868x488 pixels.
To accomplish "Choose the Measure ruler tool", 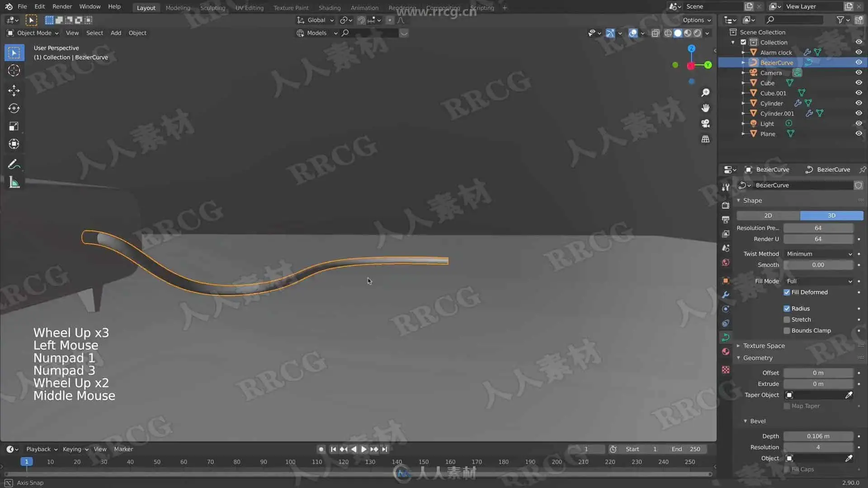I will [14, 183].
